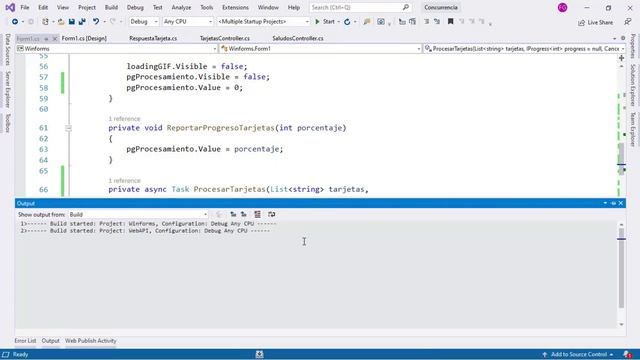Screen dimensions: 640x360
Task: Click the clear all output icon
Action: click(x=258, y=214)
